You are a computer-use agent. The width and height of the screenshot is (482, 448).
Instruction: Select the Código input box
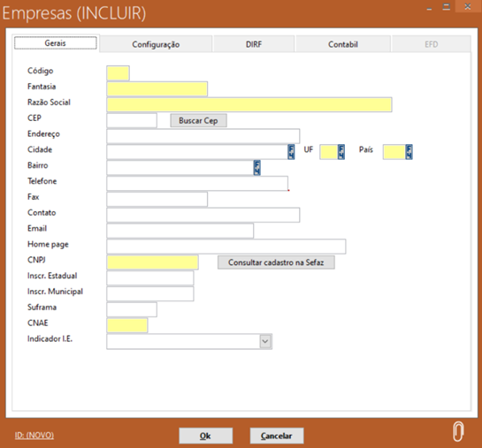click(118, 73)
